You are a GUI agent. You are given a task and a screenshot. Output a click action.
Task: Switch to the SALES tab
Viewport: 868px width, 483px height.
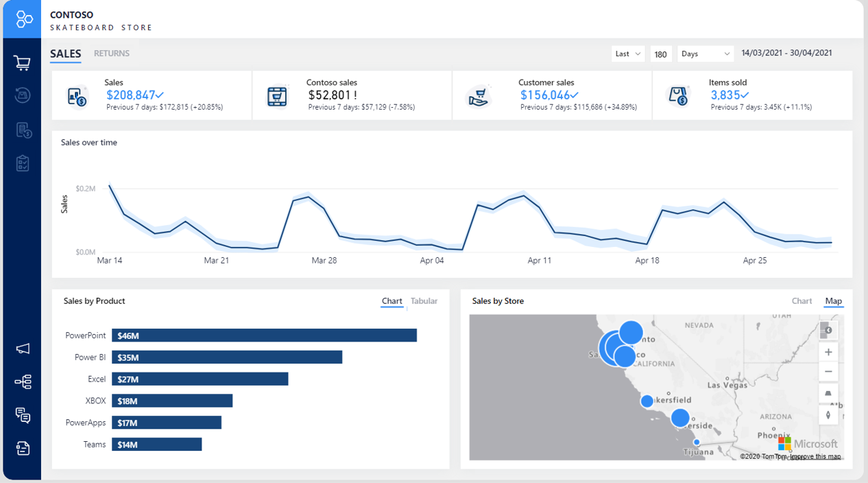pyautogui.click(x=66, y=54)
